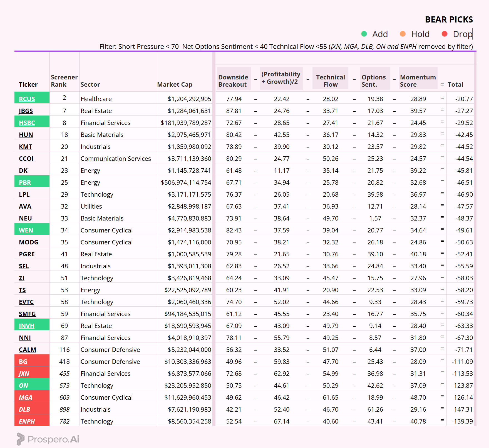Screen dimensions: 489x448
Task: Select NEU options sentiment value 1.57
Action: [x=375, y=218]
